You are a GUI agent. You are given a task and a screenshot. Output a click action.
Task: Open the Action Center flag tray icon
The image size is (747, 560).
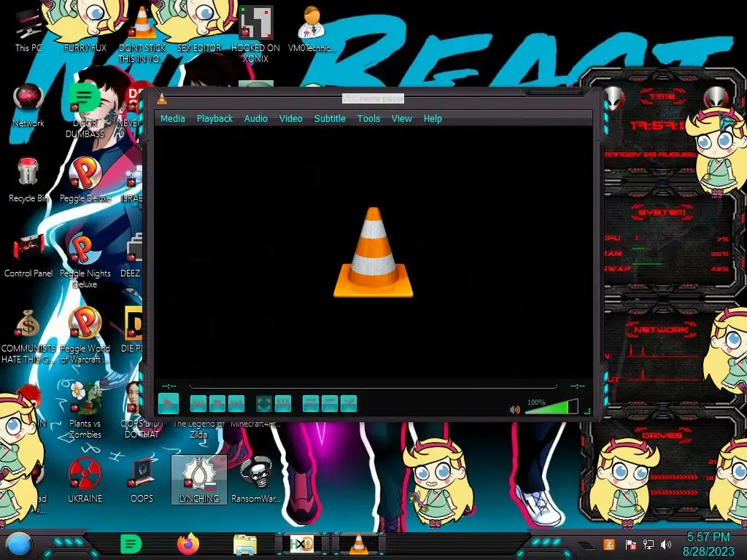[x=630, y=544]
